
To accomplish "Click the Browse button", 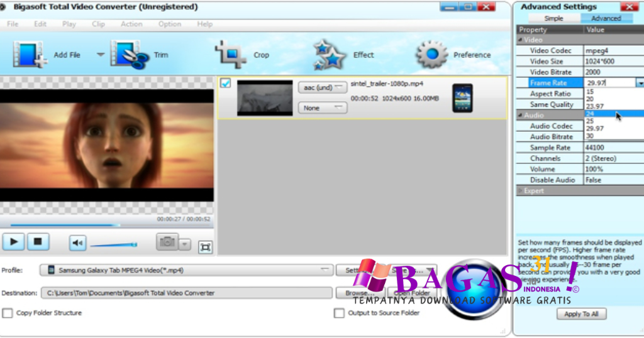I will [360, 293].
